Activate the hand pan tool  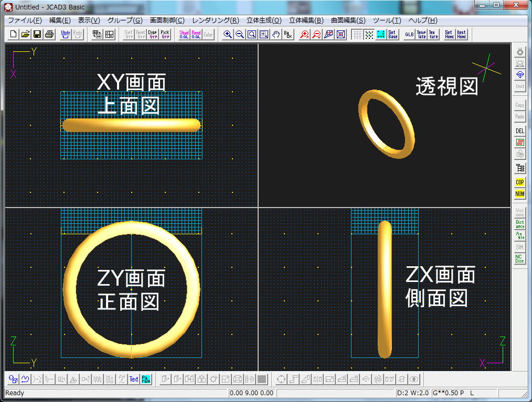(x=276, y=35)
